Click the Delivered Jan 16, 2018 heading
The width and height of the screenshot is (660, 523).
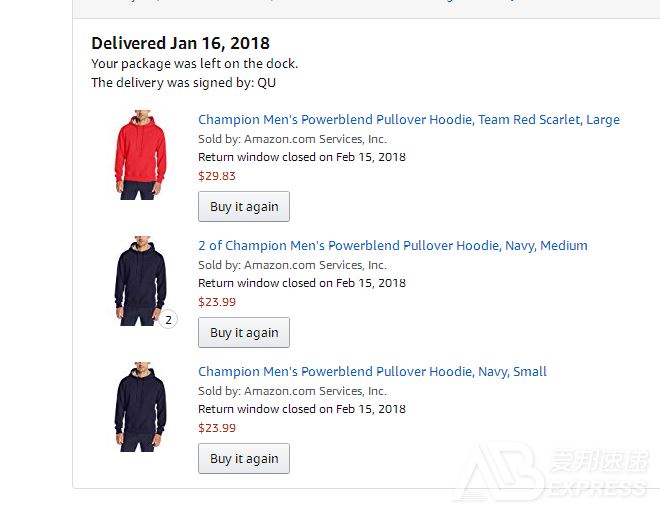coord(180,43)
